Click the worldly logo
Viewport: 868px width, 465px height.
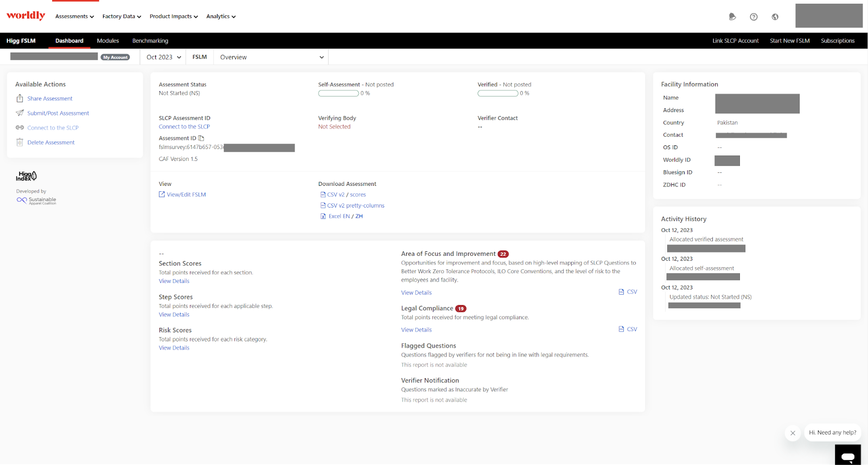[25, 16]
